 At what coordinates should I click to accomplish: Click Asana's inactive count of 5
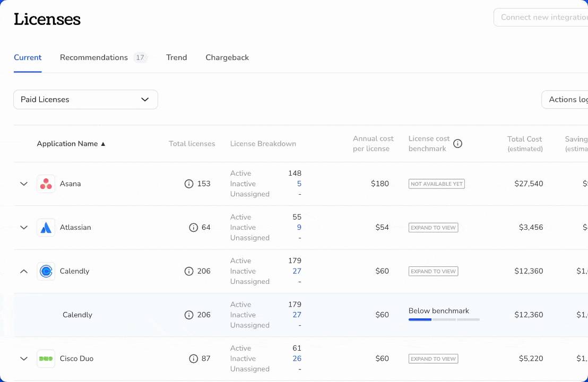(299, 184)
